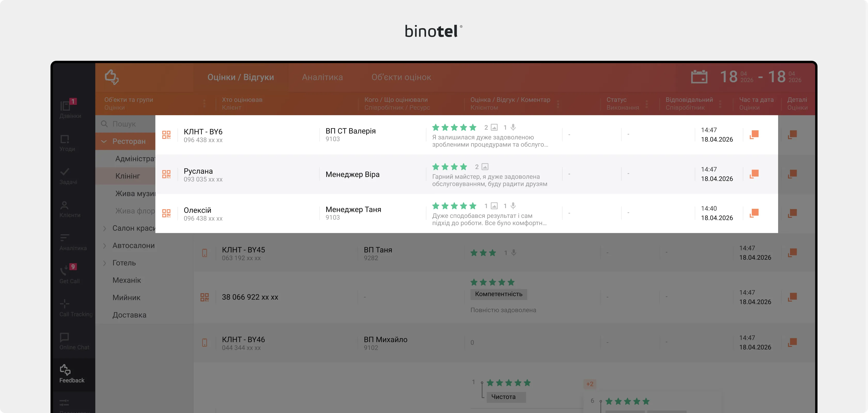Viewport: 868px width, 413px height.
Task: Click QR code icon in Руслана row
Action: (x=166, y=174)
